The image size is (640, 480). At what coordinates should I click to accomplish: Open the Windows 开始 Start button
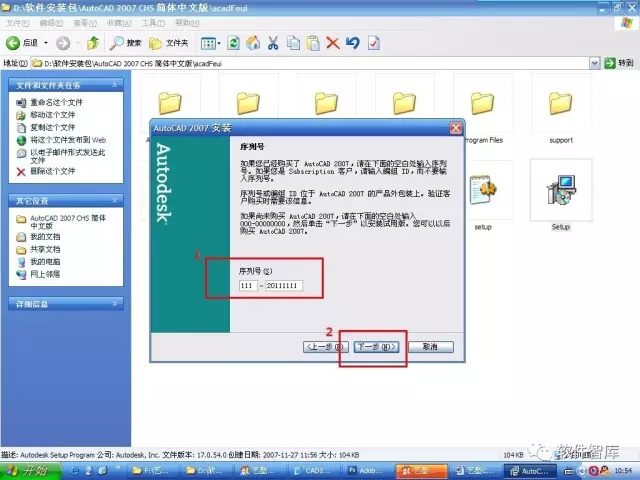[29, 471]
